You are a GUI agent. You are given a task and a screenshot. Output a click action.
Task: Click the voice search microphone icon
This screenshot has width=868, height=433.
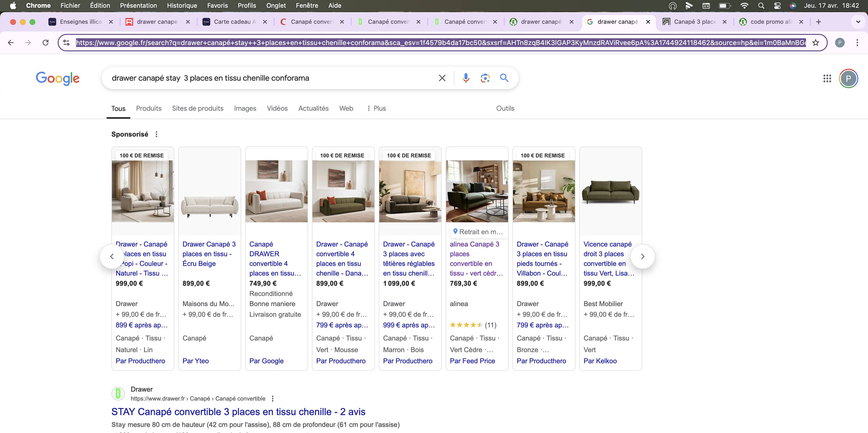coord(466,78)
